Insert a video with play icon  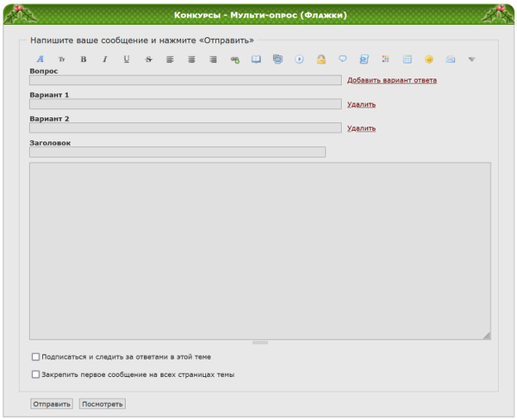pyautogui.click(x=299, y=59)
